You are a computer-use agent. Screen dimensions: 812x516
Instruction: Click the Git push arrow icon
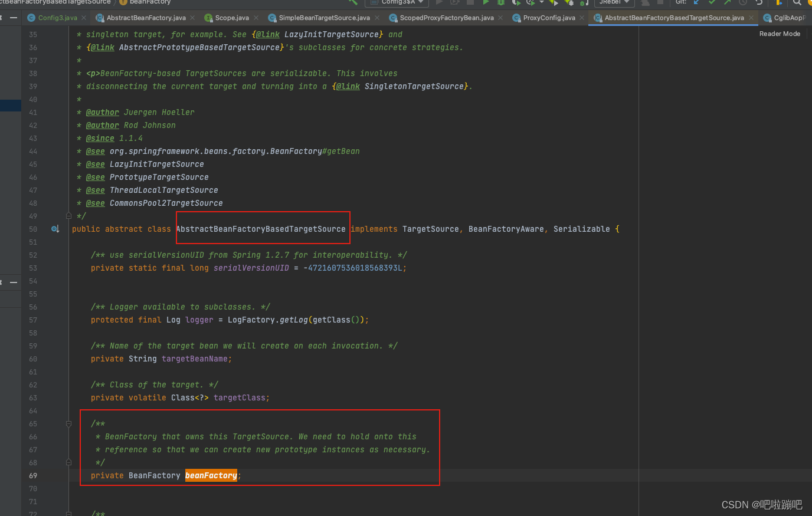pos(727,2)
